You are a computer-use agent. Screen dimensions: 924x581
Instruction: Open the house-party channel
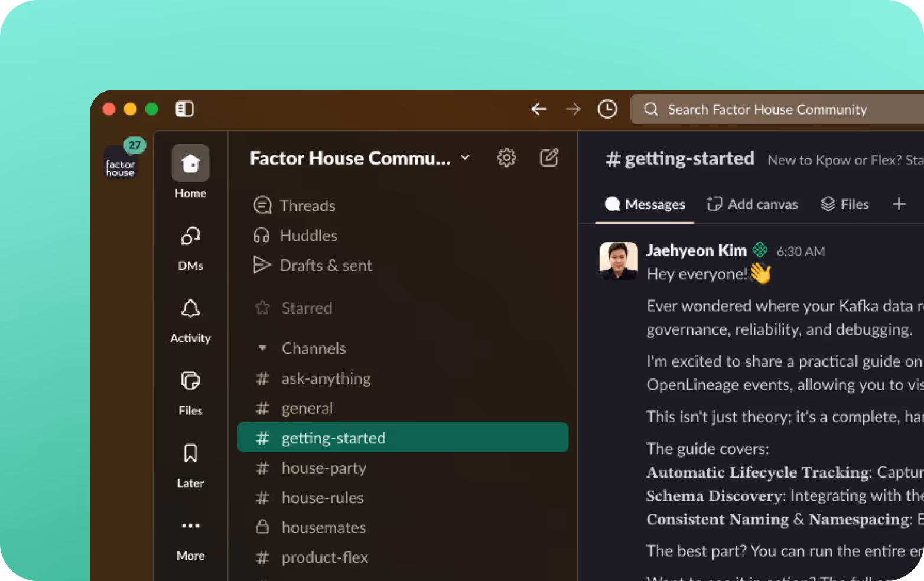click(x=402, y=468)
